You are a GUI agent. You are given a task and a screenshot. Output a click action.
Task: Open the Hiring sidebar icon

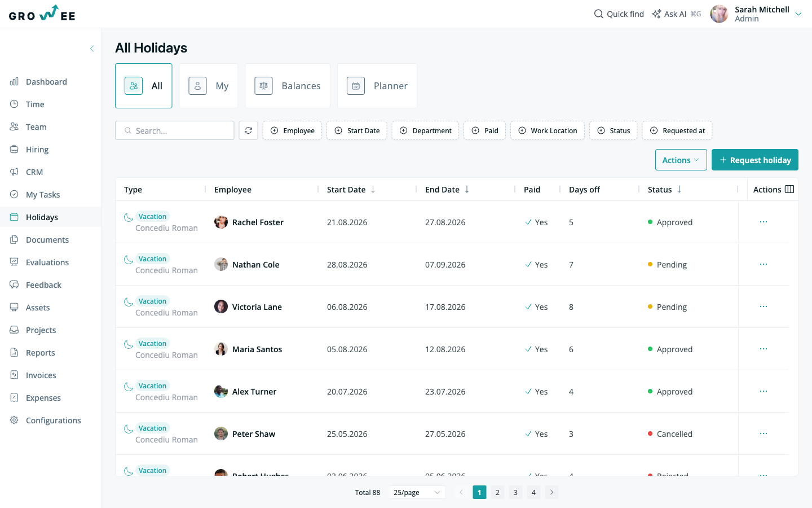[x=14, y=150]
